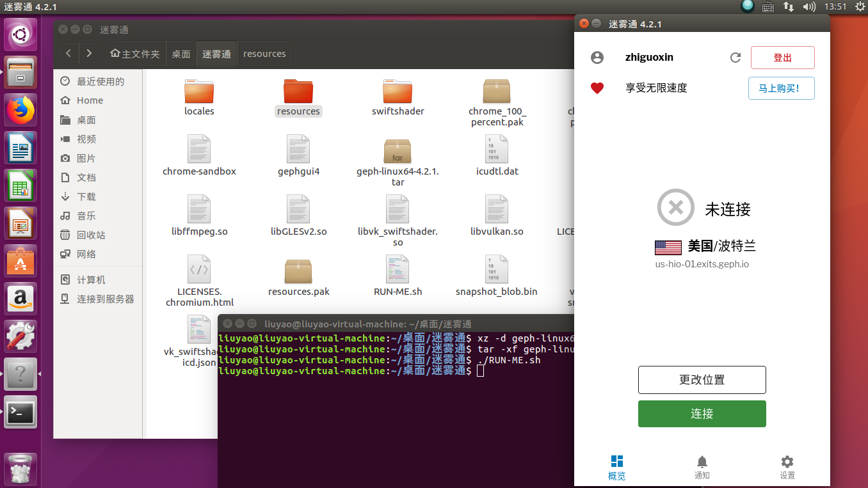Screen dimensions: 868x488
Task: Select the libGLESv2.so file icon
Action: pyautogui.click(x=298, y=209)
